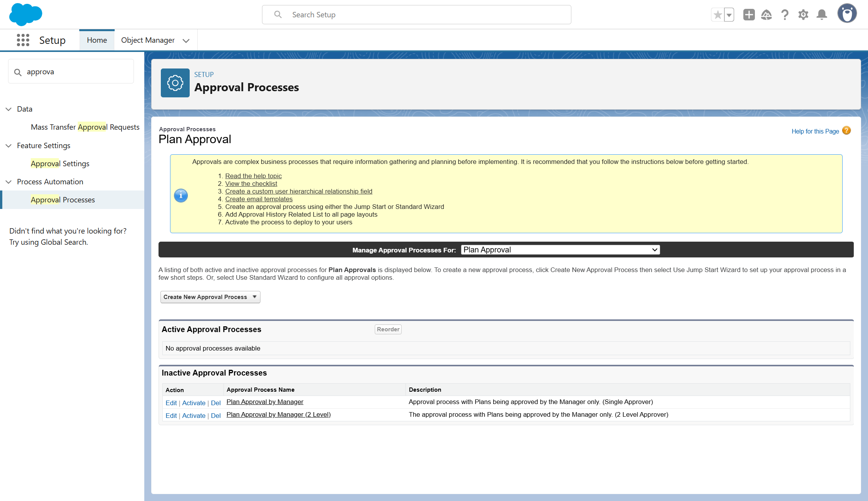The image size is (868, 501).
Task: Open the Trailhead guidance icon
Action: tap(766, 15)
